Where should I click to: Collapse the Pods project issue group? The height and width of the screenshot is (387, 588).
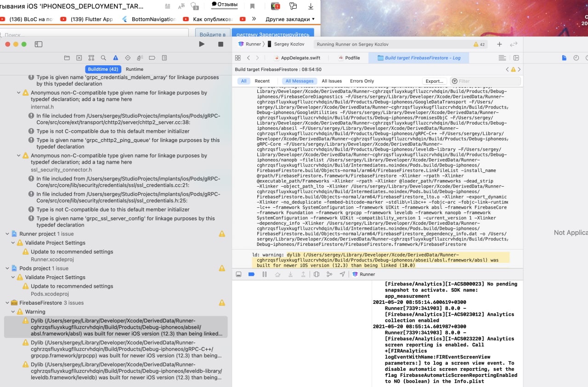[7, 268]
